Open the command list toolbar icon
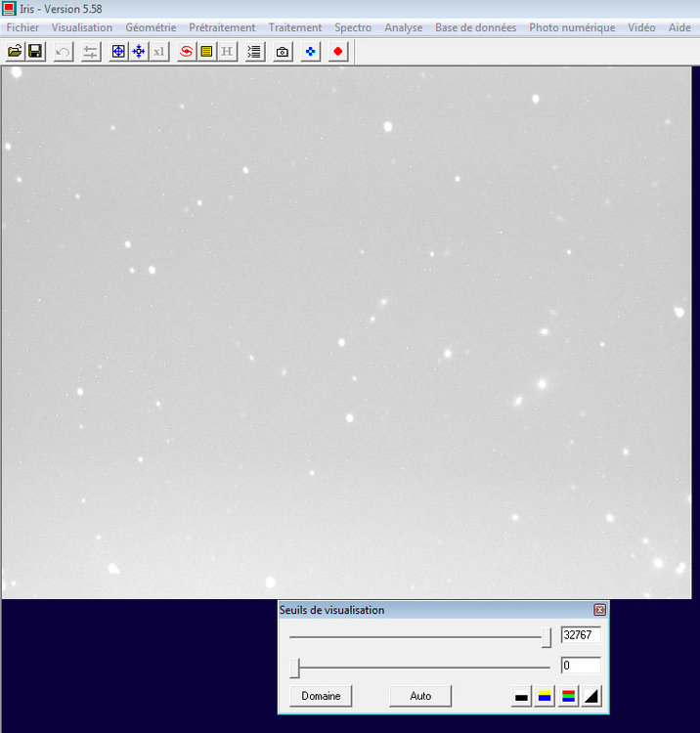Screen dimensions: 700x733 click(x=254, y=52)
